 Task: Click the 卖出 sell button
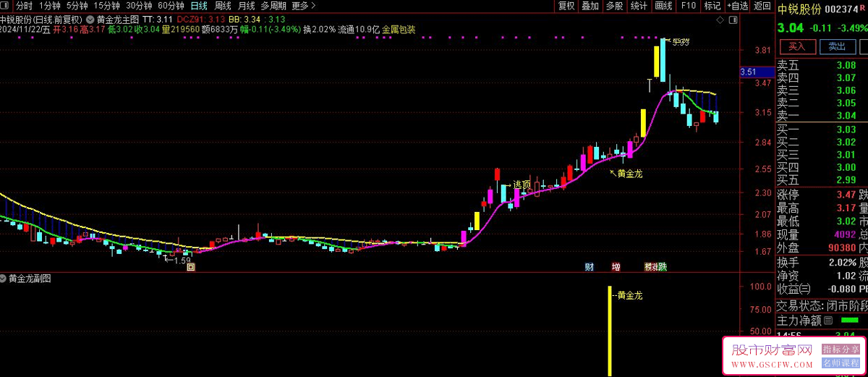(837, 46)
